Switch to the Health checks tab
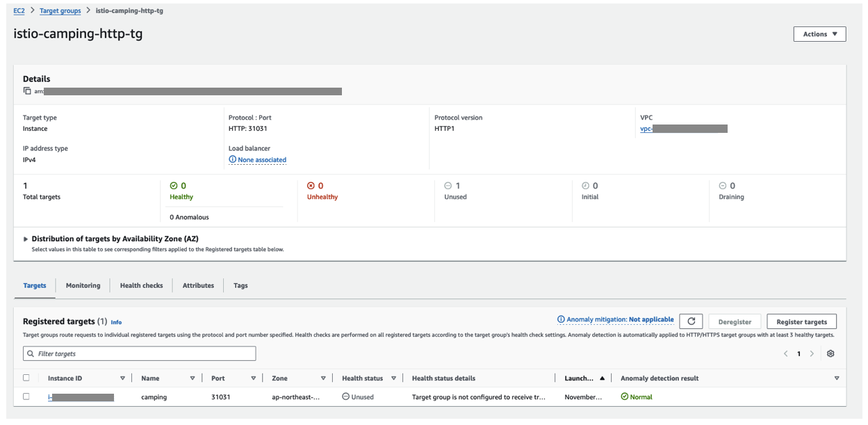868x425 pixels. (141, 285)
